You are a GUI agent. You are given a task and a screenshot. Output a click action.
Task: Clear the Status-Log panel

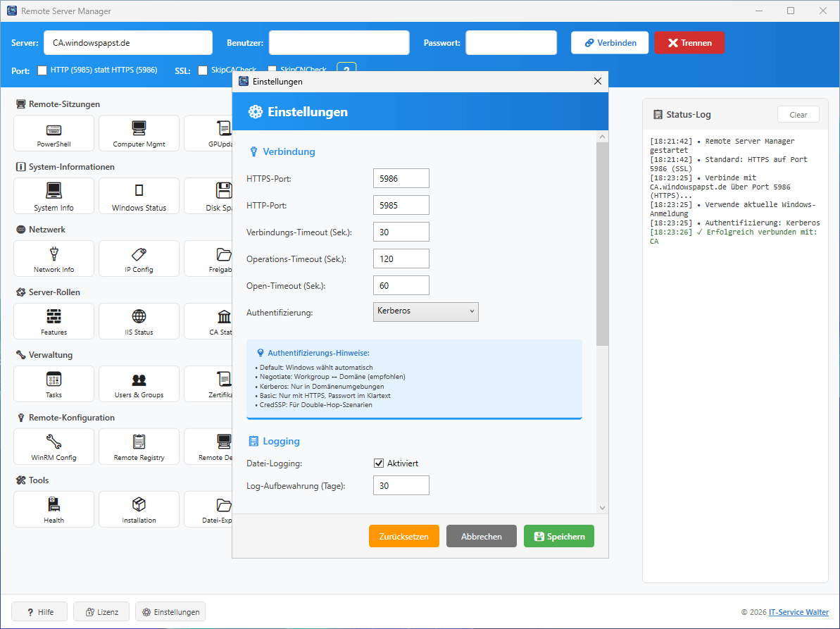(x=798, y=115)
